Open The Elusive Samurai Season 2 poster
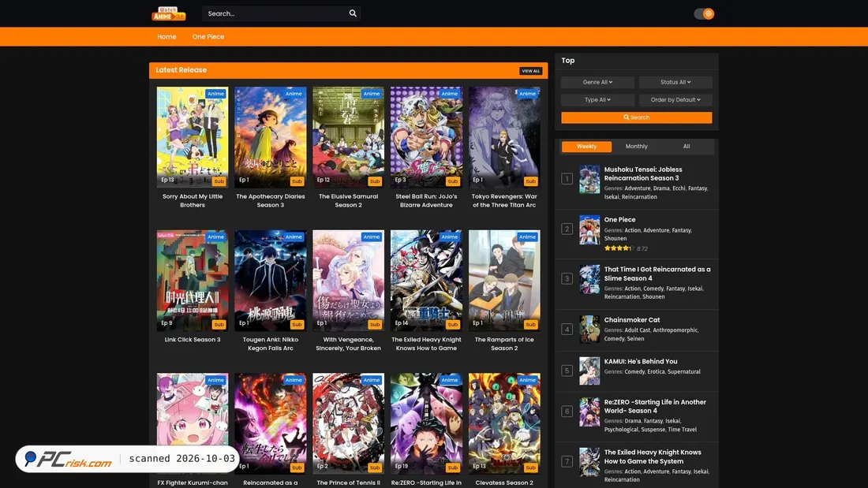 [348, 137]
